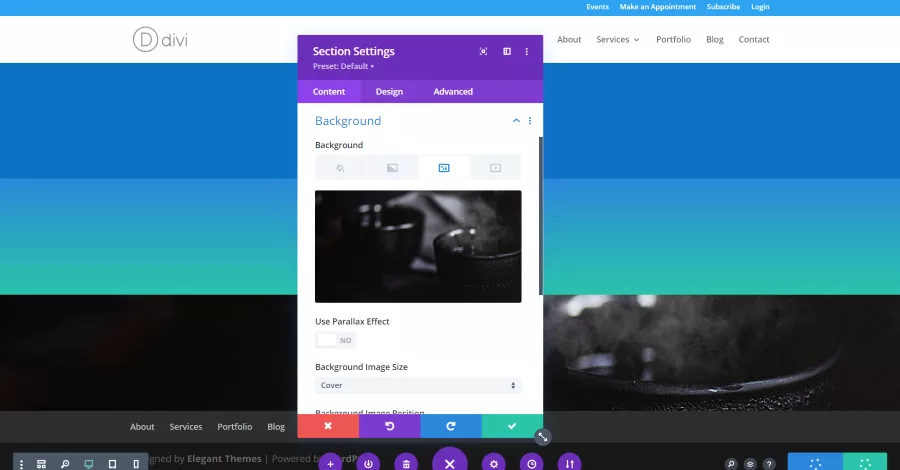Screen dimensions: 900x470
Task: Open the Blog header menu item
Action: [715, 40]
